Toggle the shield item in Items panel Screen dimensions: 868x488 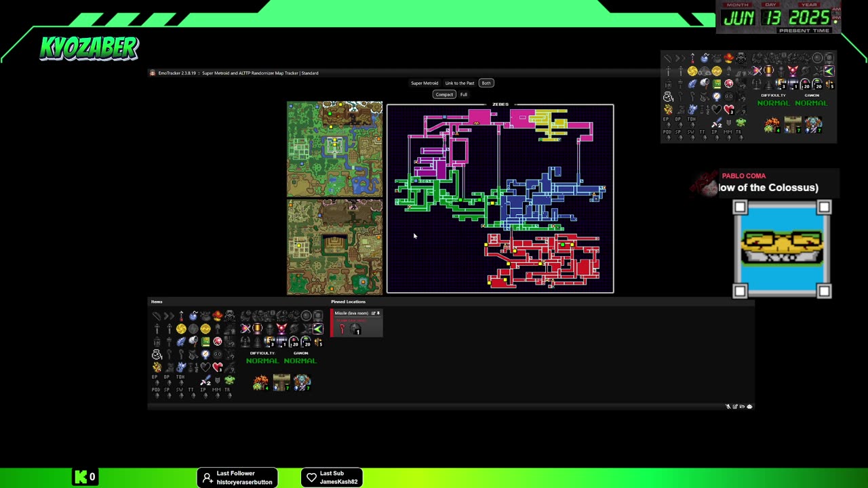217,380
